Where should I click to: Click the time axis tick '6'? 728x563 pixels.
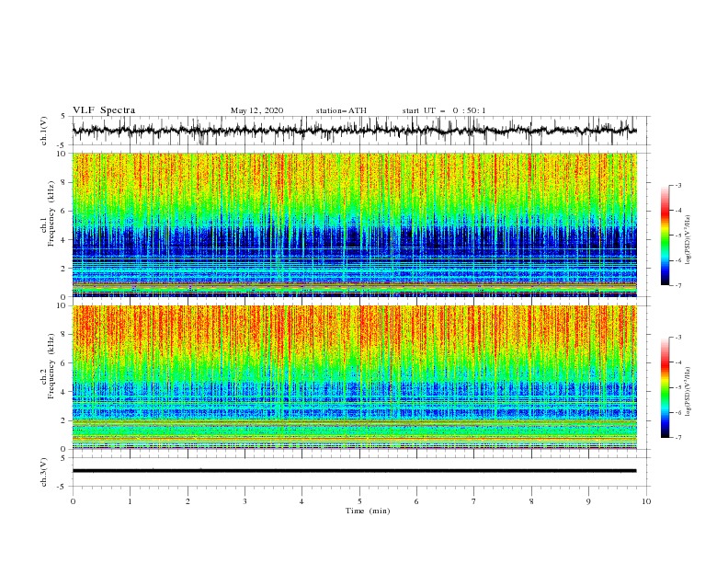click(x=416, y=501)
